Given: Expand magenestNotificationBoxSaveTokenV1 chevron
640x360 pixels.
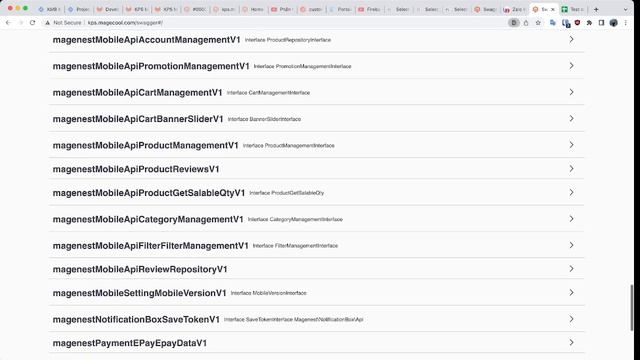Looking at the screenshot, I should pos(571,319).
